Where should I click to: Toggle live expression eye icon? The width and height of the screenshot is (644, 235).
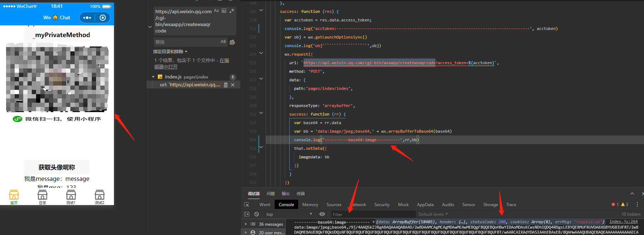pyautogui.click(x=322, y=214)
